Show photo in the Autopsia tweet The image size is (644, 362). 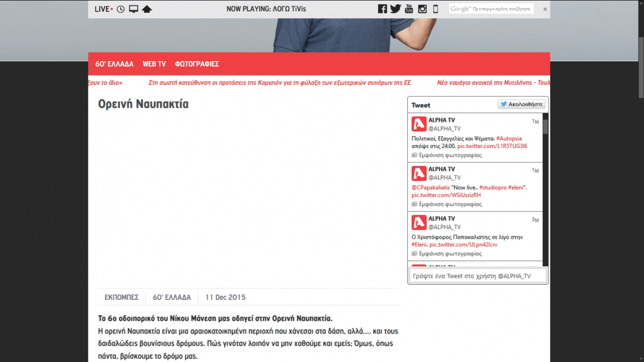(447, 155)
